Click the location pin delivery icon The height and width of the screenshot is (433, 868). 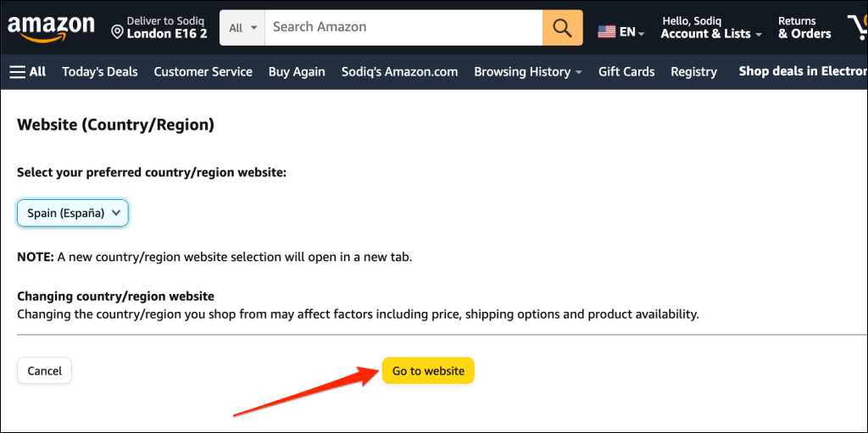[118, 32]
